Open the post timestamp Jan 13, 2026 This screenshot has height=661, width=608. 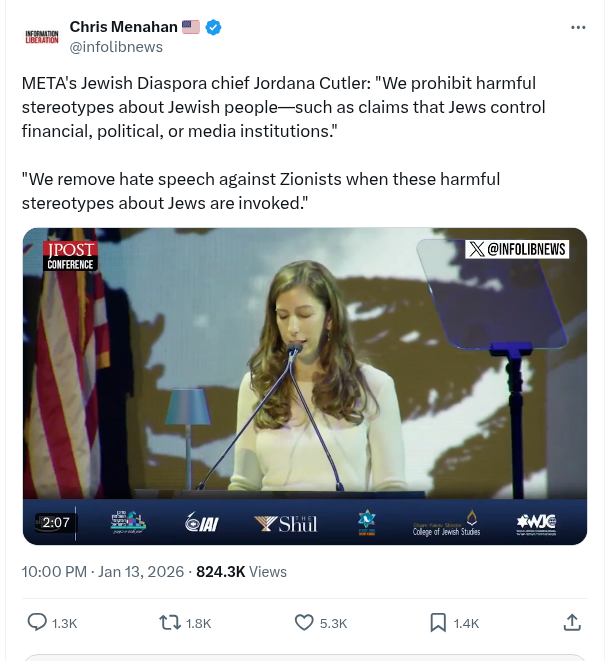[x=103, y=572]
